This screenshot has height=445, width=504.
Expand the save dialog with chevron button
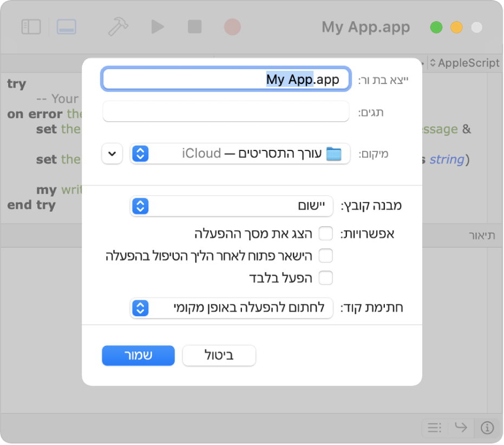(x=112, y=154)
